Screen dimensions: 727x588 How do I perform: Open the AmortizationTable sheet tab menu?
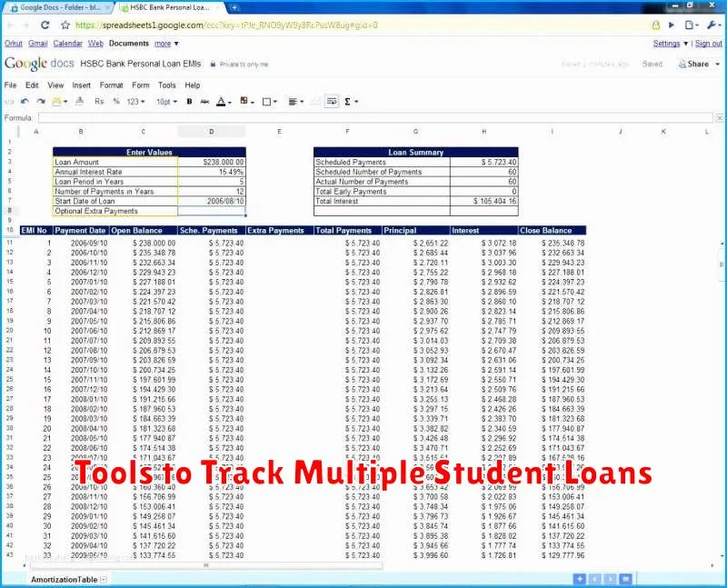(104, 579)
